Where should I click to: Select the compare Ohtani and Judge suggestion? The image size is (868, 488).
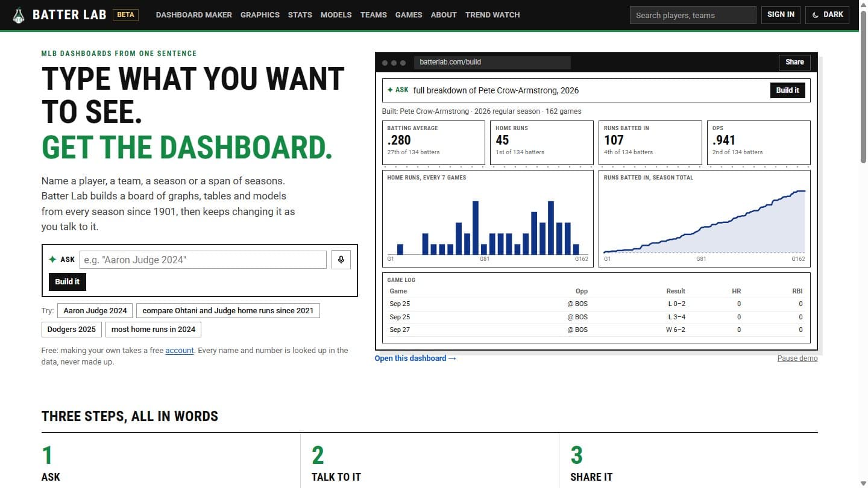[228, 311]
